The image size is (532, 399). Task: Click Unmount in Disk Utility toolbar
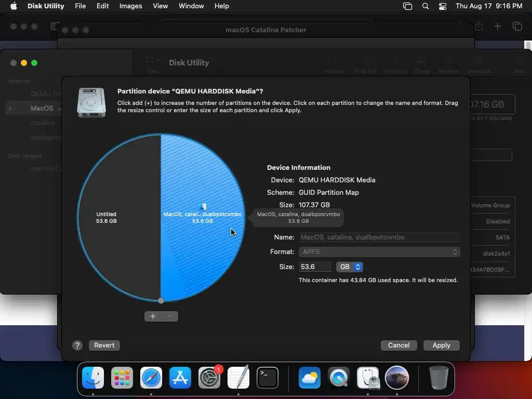(478, 65)
